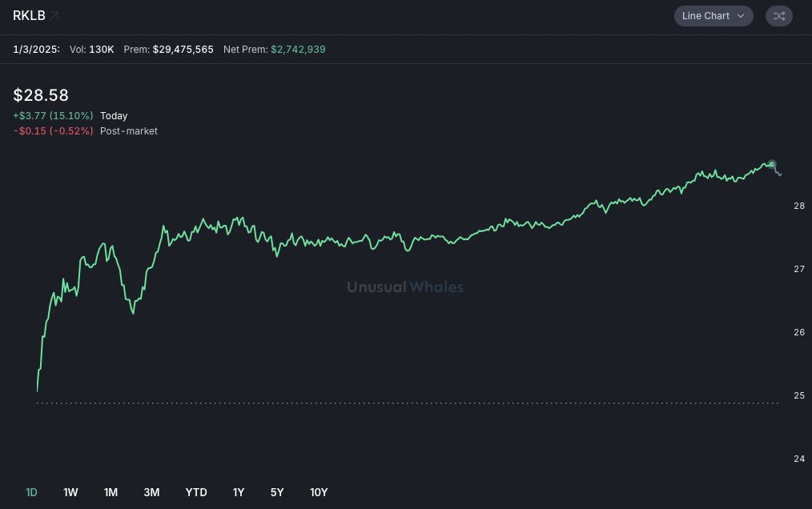Select the YTD time range

(196, 492)
